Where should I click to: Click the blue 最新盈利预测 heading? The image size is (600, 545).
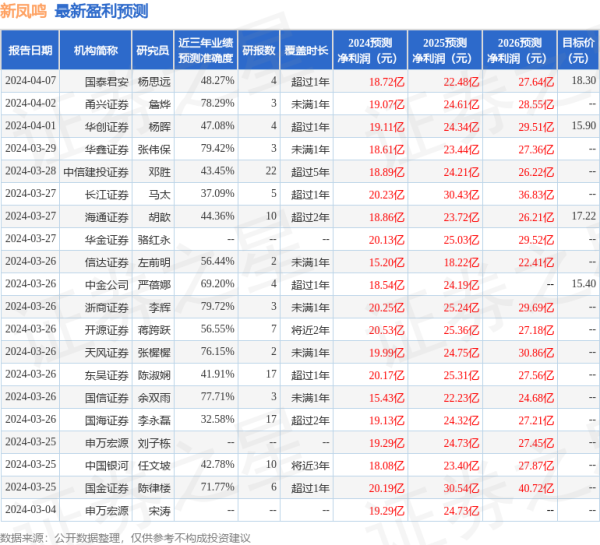[101, 11]
